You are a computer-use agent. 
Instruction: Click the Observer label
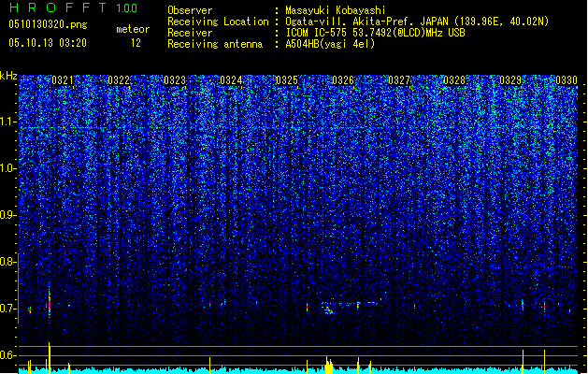tap(190, 10)
